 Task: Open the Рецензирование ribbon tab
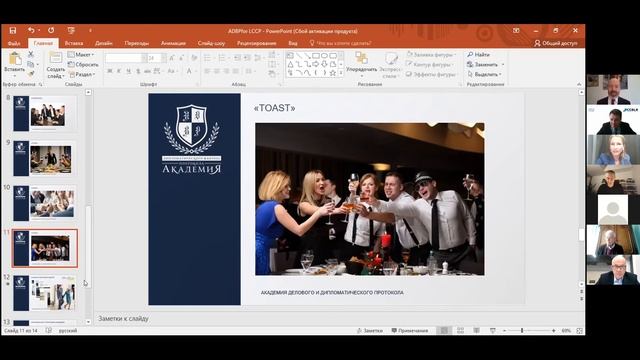(x=256, y=43)
